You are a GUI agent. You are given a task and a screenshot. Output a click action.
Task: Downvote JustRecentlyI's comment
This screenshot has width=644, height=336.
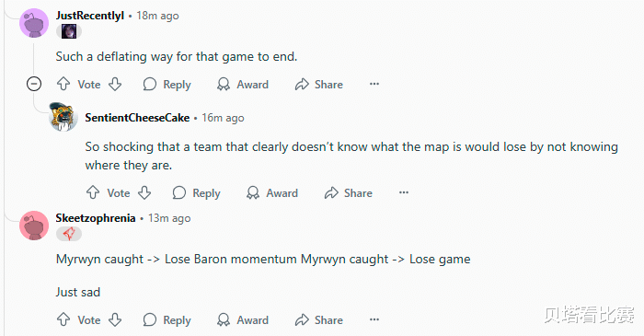click(x=115, y=84)
